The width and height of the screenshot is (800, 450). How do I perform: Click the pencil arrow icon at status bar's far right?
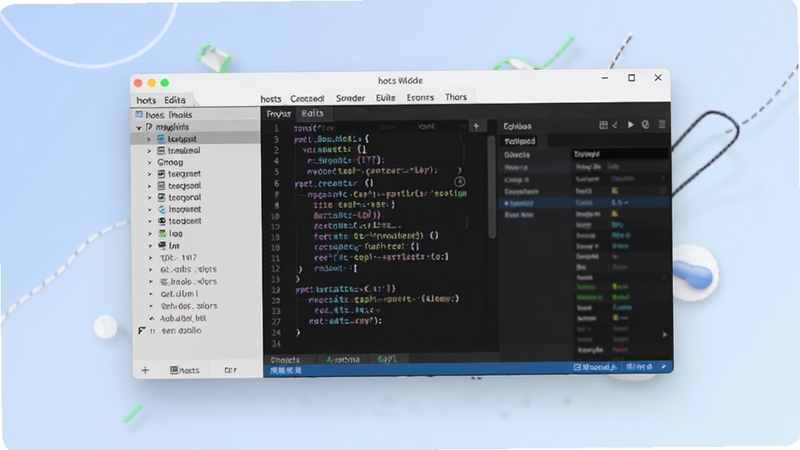[663, 367]
